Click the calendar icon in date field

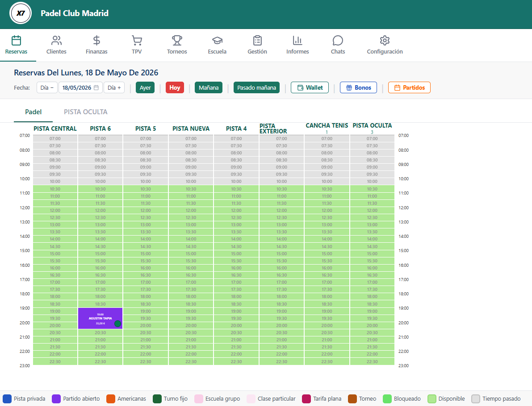96,87
